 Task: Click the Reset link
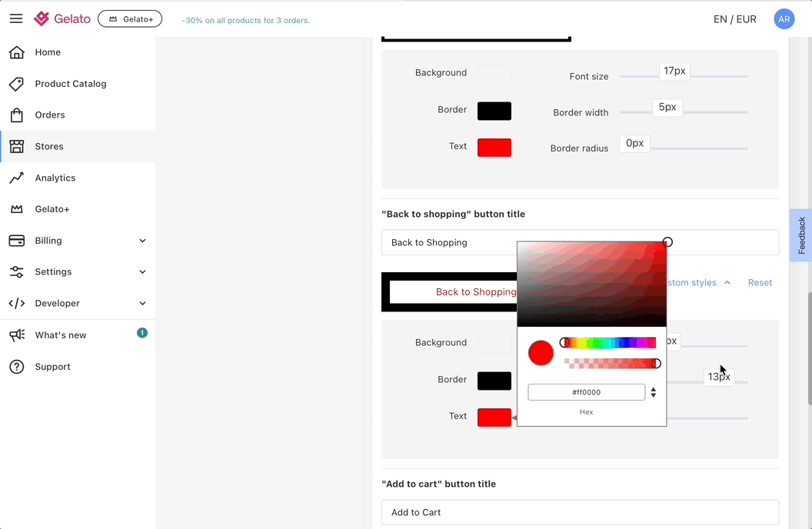point(760,283)
